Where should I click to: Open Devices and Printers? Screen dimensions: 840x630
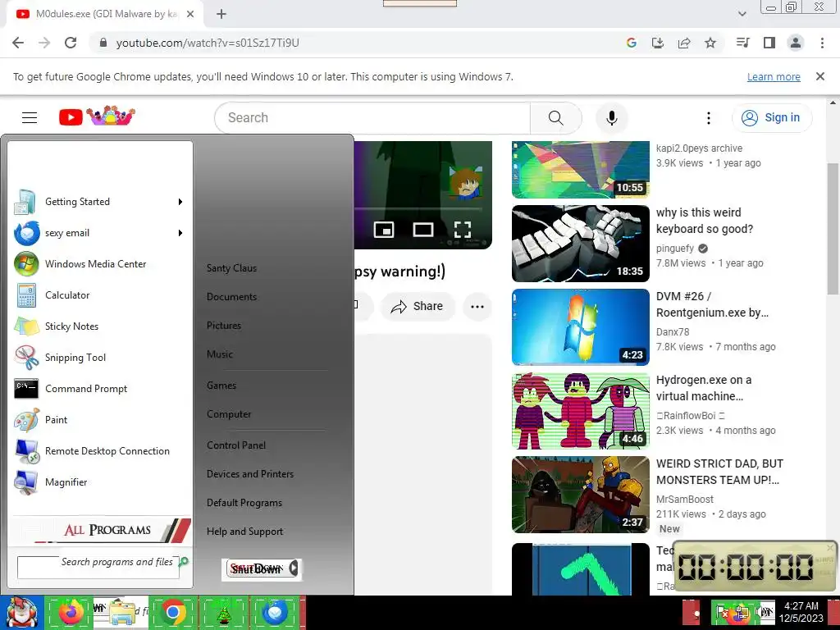click(250, 474)
